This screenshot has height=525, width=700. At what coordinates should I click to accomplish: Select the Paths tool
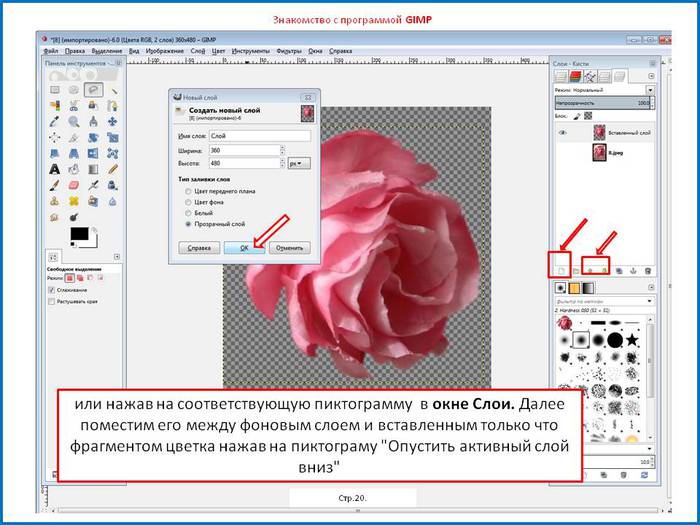tap(113, 106)
